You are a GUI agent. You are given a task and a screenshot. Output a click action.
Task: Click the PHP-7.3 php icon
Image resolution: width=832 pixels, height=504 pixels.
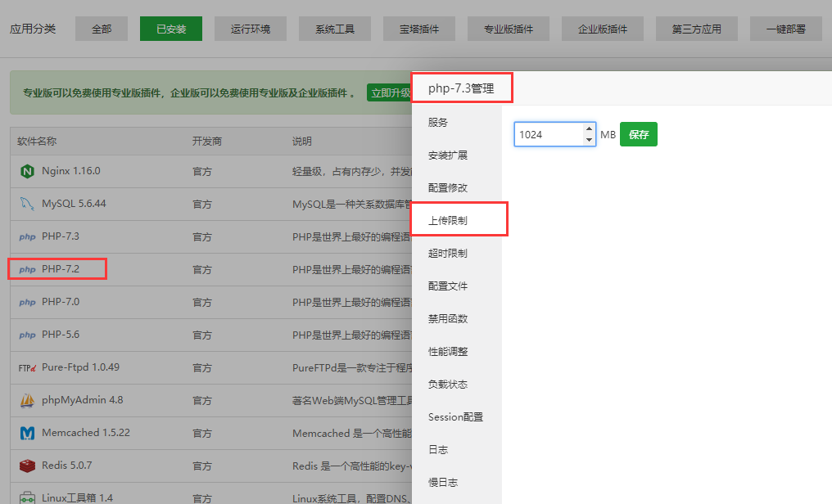click(27, 236)
